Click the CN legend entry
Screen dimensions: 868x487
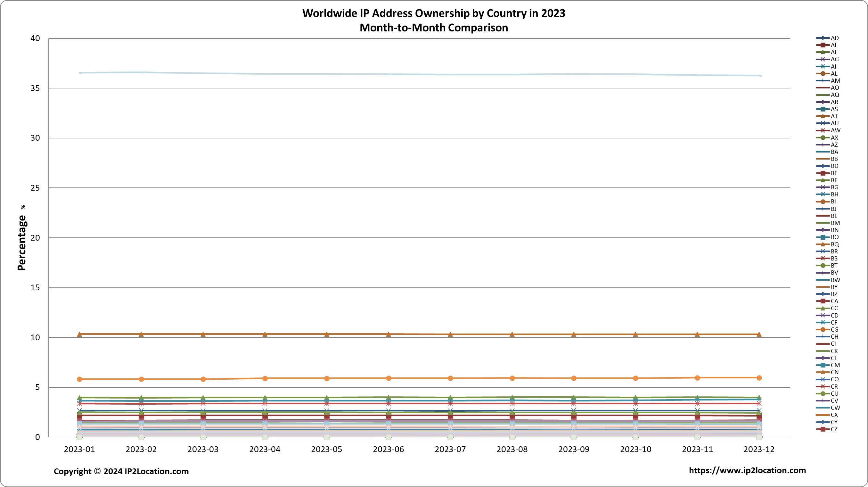(827, 372)
